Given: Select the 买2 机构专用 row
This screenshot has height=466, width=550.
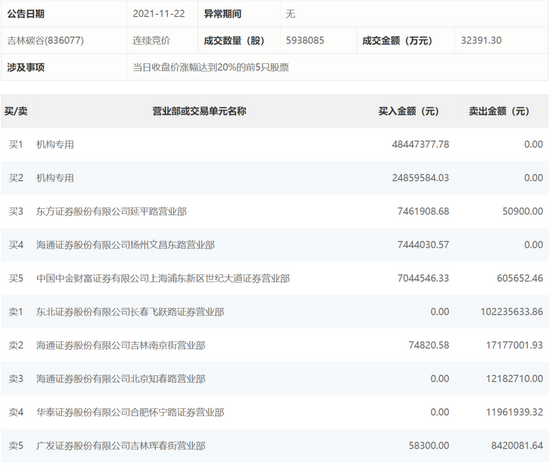Looking at the screenshot, I should (275, 178).
